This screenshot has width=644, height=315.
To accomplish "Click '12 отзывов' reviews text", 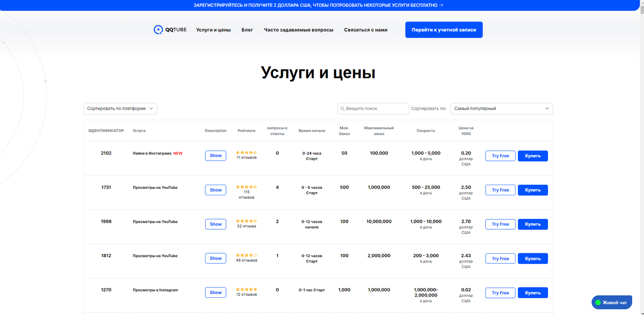I will [x=246, y=295].
